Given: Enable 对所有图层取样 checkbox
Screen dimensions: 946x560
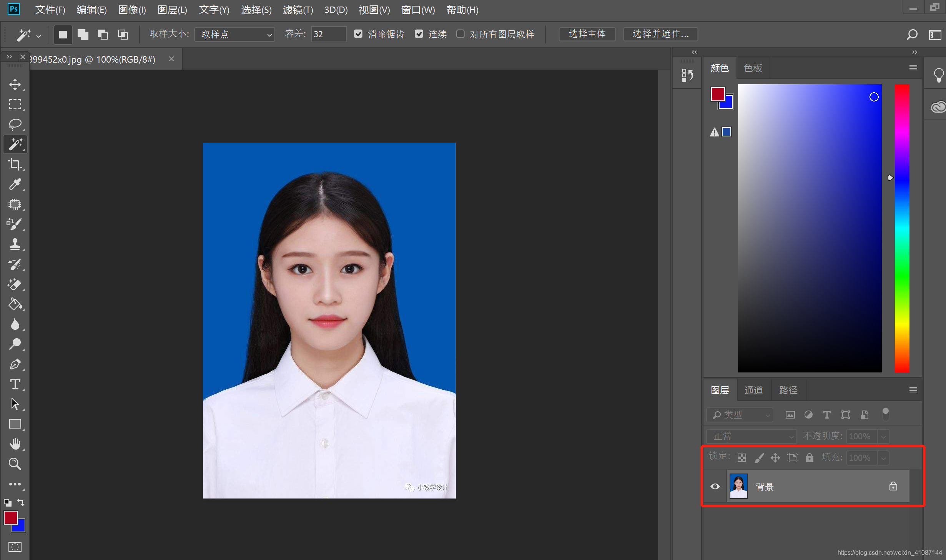Looking at the screenshot, I should (460, 34).
